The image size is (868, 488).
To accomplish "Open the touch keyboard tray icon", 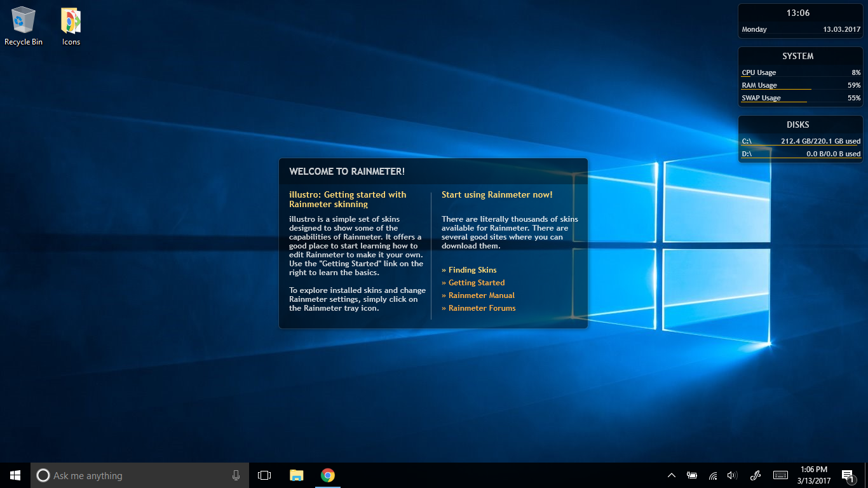I will pyautogui.click(x=781, y=475).
